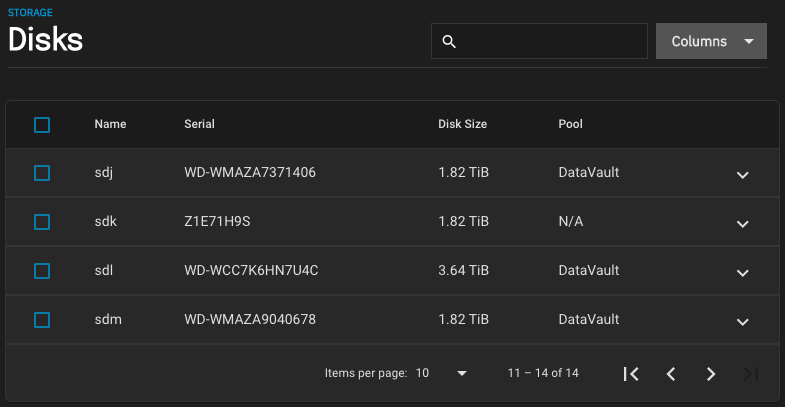The width and height of the screenshot is (785, 407).
Task: Show details of disk sdl
Action: click(x=742, y=273)
